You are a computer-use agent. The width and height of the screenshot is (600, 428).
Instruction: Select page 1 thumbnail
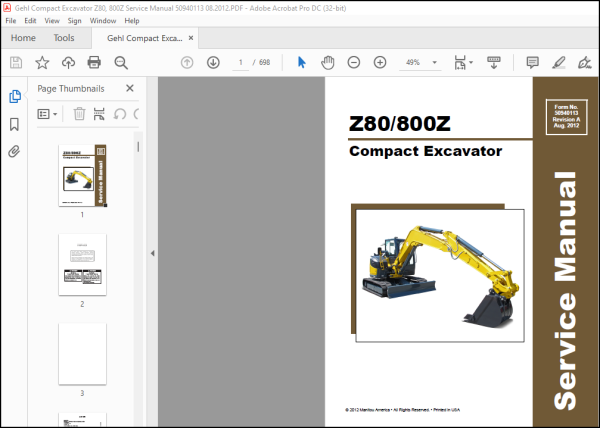(82, 176)
